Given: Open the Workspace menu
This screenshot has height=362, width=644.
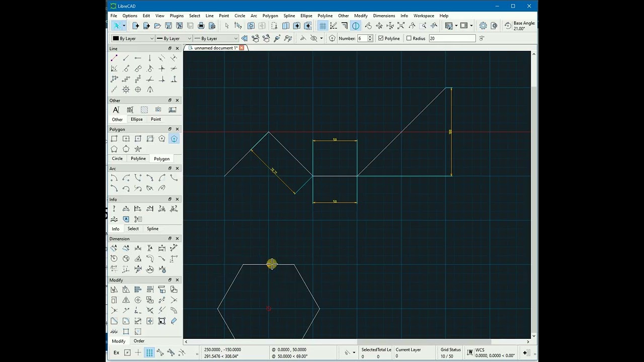Looking at the screenshot, I should point(424,16).
